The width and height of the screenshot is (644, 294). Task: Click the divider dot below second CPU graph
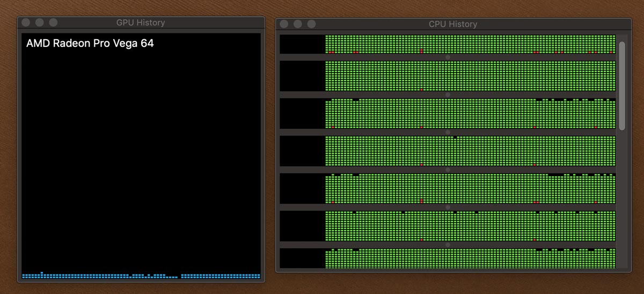click(448, 95)
